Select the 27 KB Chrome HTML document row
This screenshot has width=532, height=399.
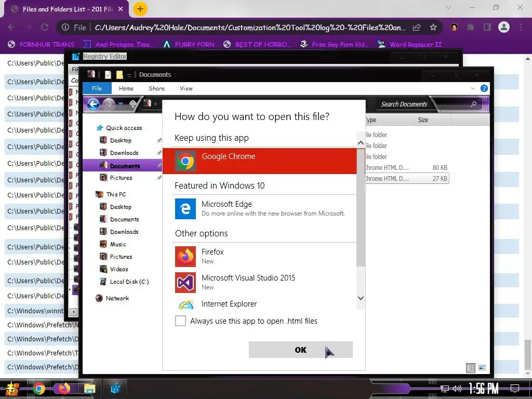407,179
